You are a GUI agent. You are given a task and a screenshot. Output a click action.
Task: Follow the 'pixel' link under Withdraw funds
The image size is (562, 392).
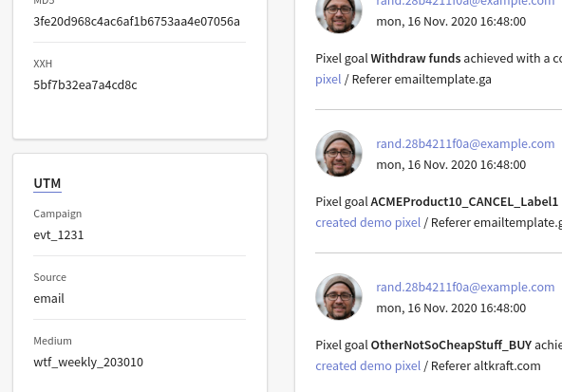[328, 79]
